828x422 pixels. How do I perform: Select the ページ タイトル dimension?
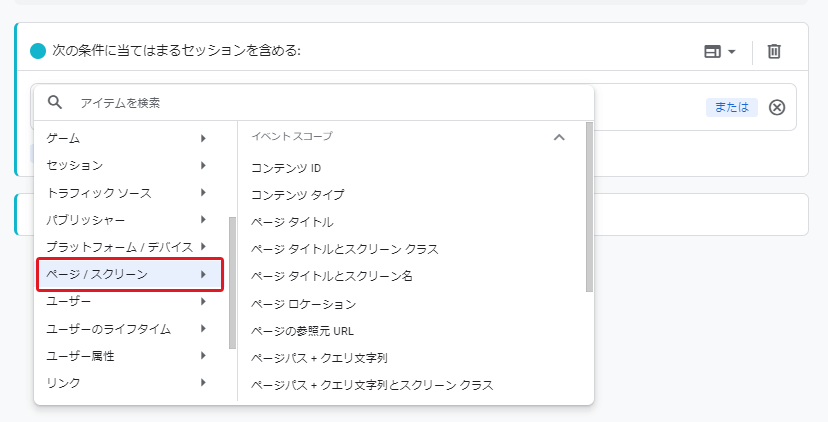click(x=292, y=222)
